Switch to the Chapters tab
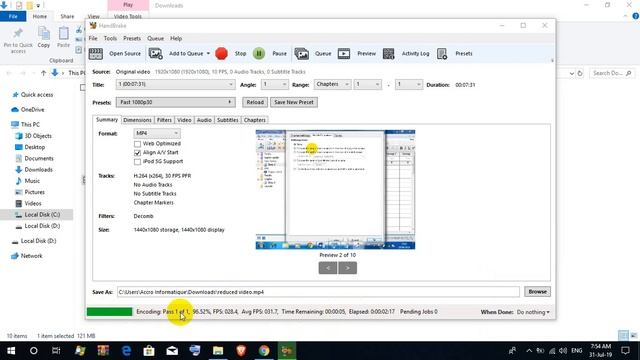 point(255,120)
